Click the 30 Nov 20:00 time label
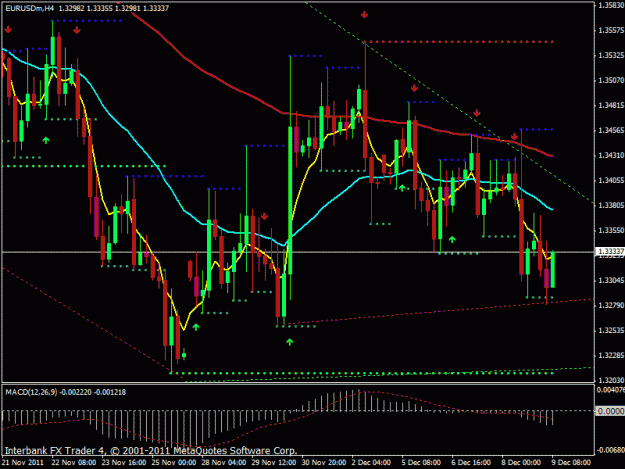Screen dimensions: 625x469 (x=324, y=463)
